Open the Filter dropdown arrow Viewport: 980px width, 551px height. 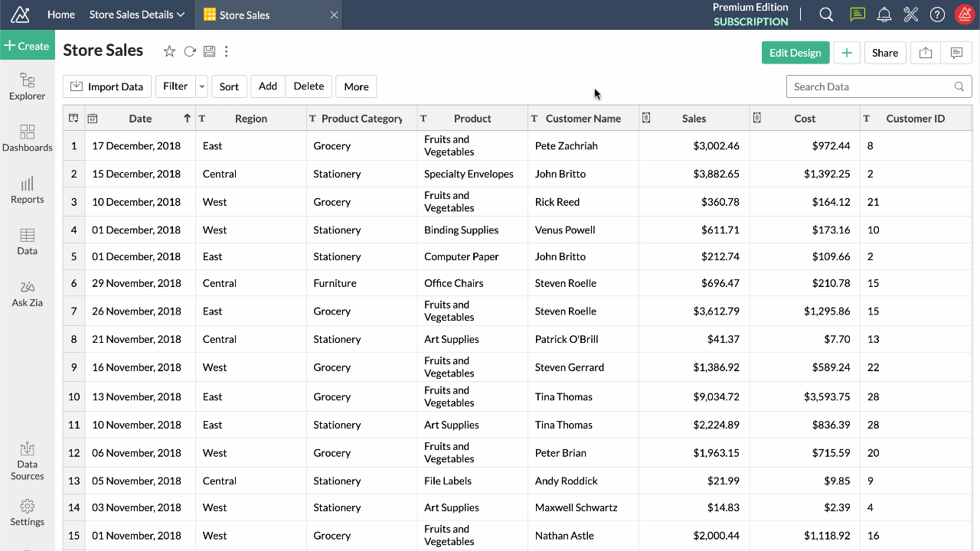(202, 86)
